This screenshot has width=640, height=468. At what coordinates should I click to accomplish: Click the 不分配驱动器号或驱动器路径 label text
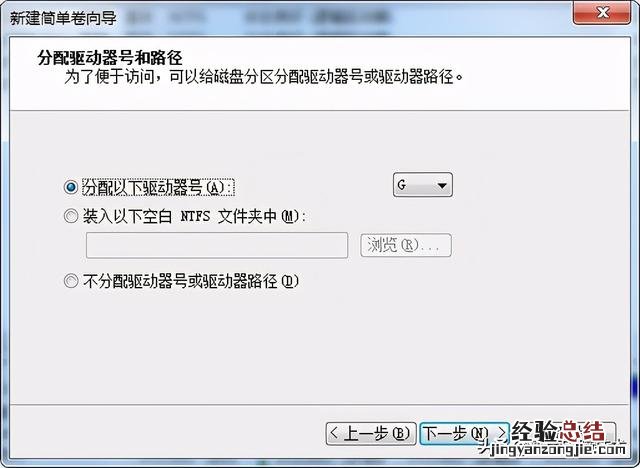click(191, 281)
